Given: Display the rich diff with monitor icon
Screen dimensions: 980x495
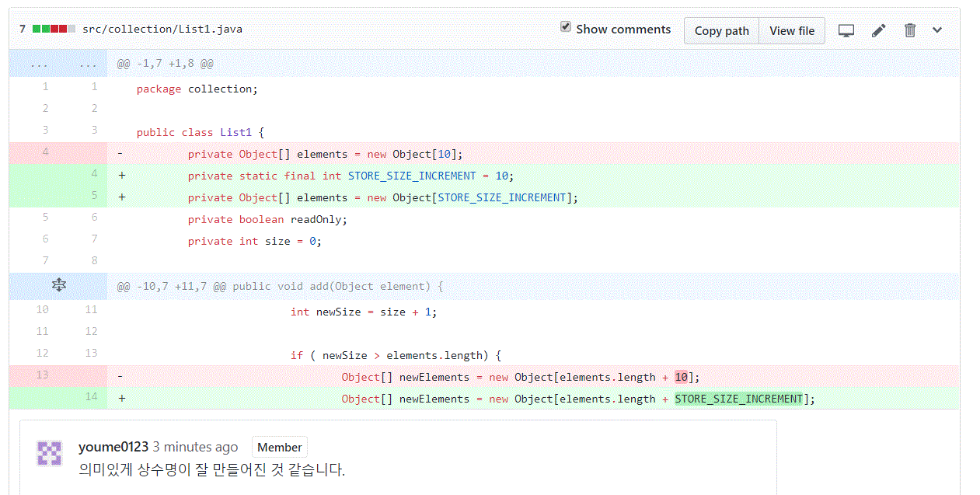Looking at the screenshot, I should coord(846,30).
